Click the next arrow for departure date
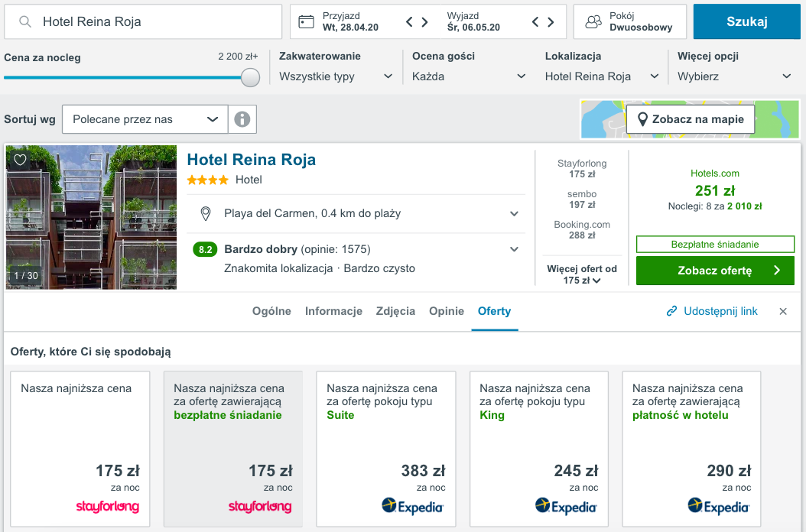Screen dimensions: 806x532 click(551, 21)
